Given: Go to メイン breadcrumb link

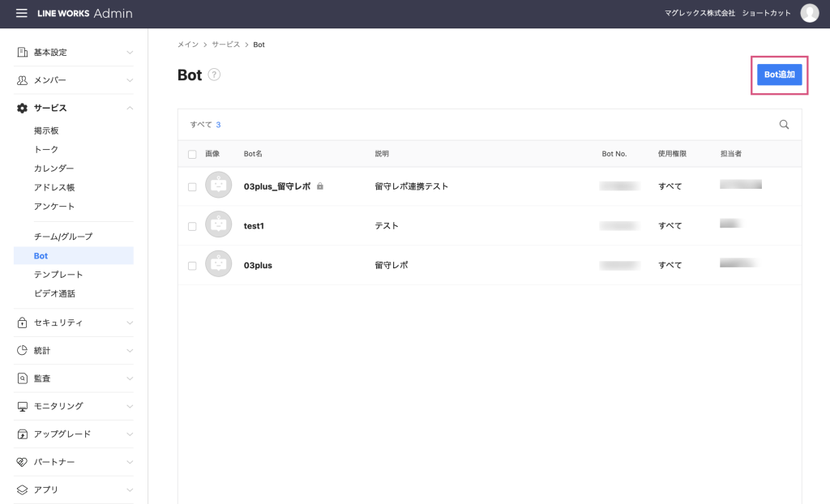Looking at the screenshot, I should [x=187, y=45].
